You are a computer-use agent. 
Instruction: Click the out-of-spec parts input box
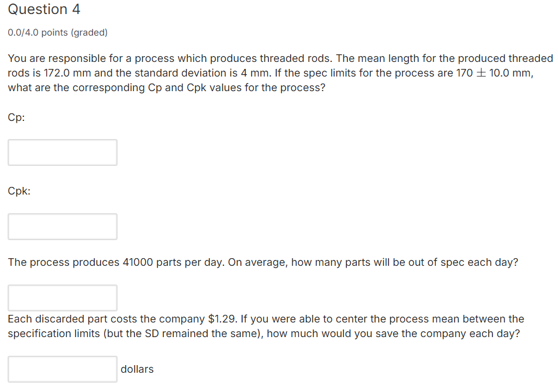[62, 297]
